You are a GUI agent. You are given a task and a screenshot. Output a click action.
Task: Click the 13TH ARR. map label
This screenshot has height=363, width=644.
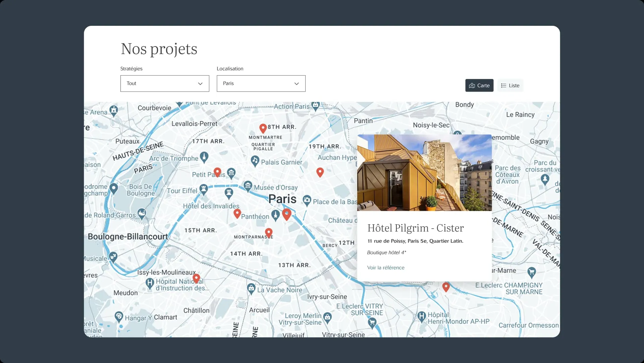[x=294, y=265]
